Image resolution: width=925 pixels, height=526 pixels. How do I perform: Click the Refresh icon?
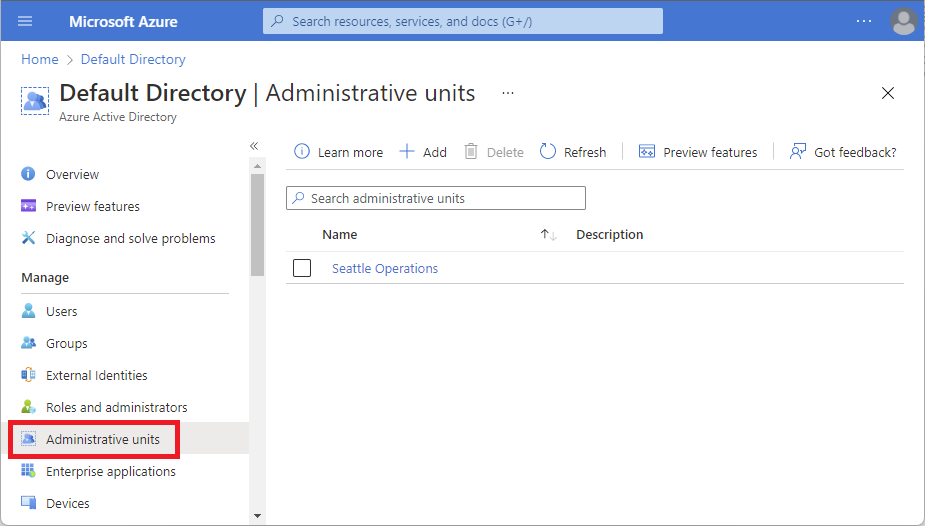pyautogui.click(x=548, y=152)
